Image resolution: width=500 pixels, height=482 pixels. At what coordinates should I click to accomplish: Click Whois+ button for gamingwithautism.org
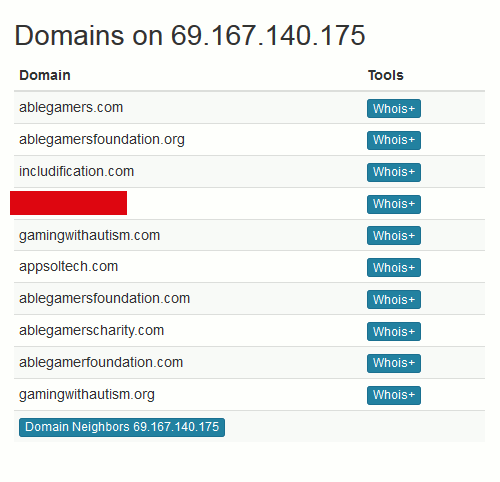click(x=394, y=395)
